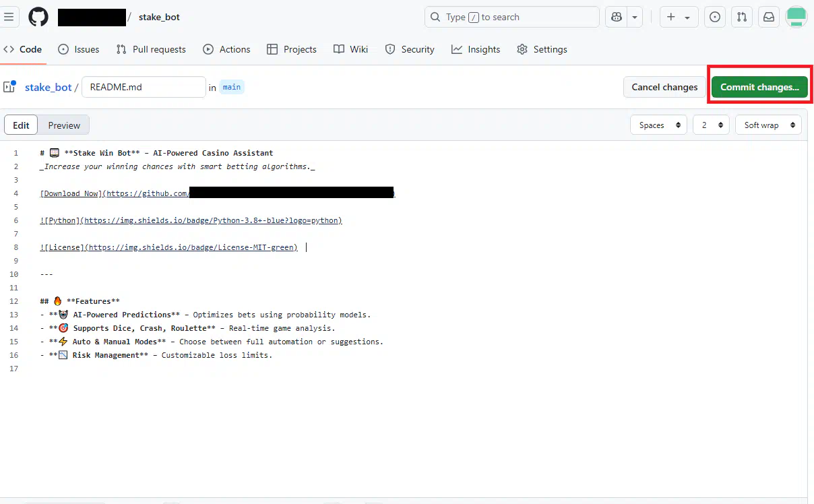Click the Supports Dice, Crash, Roulette line
The height and width of the screenshot is (504, 814).
click(x=188, y=328)
